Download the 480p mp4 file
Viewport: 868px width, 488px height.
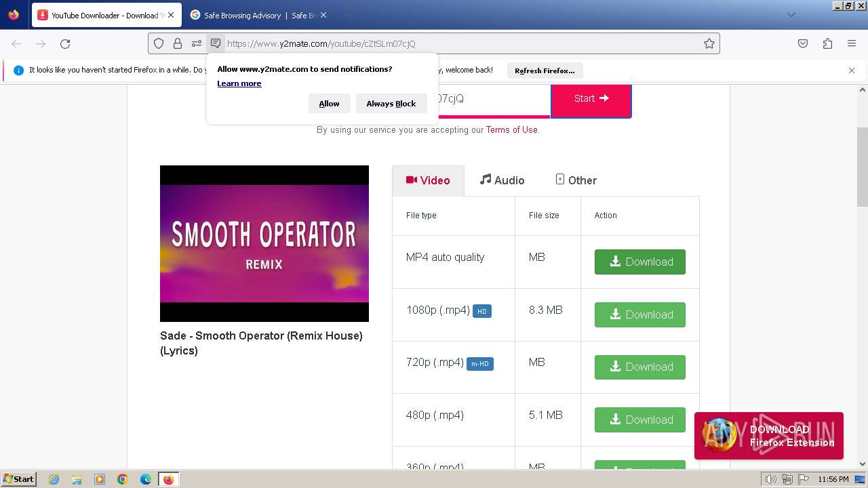[640, 420]
